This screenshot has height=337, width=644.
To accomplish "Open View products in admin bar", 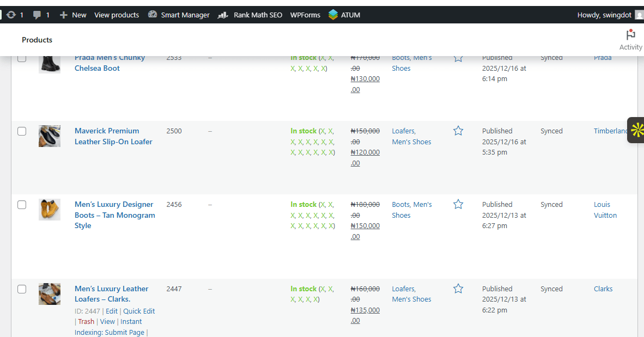I will click(117, 15).
